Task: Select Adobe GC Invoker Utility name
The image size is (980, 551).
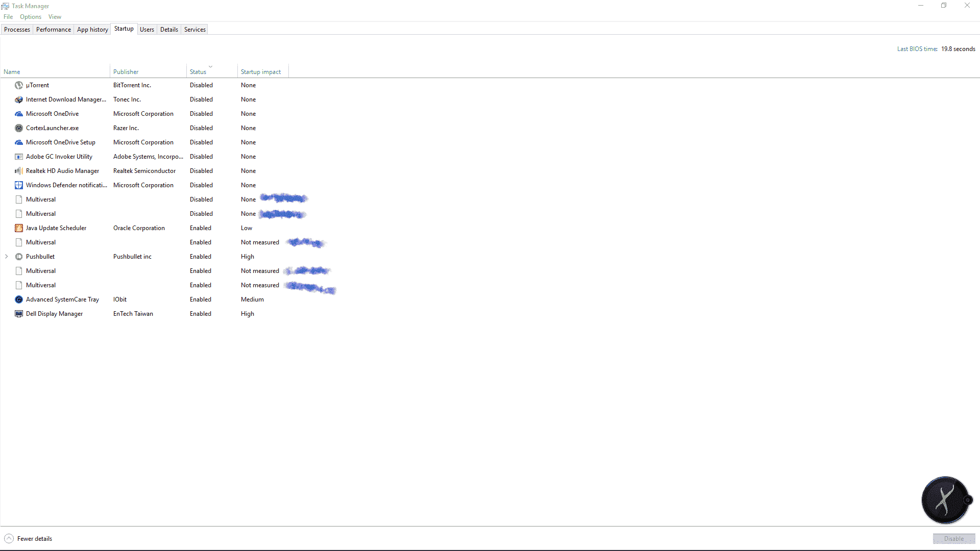Action: click(59, 157)
